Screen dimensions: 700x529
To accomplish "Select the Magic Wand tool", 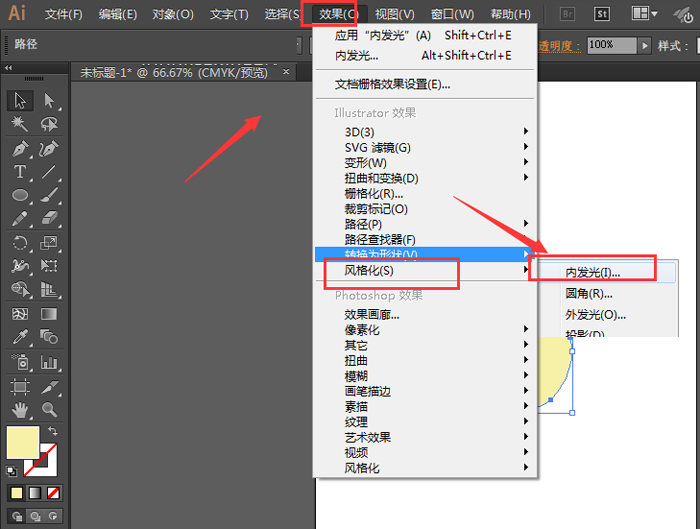I will click(x=20, y=124).
